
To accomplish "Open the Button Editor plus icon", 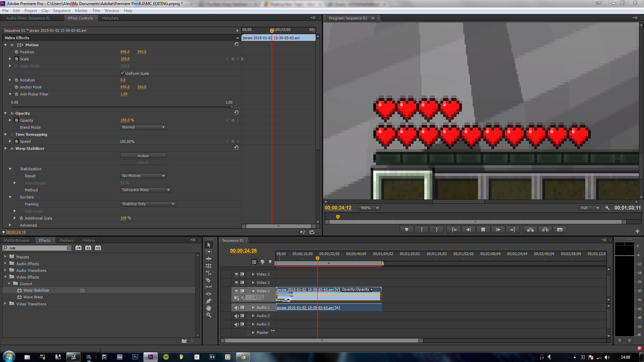I will pos(637,231).
